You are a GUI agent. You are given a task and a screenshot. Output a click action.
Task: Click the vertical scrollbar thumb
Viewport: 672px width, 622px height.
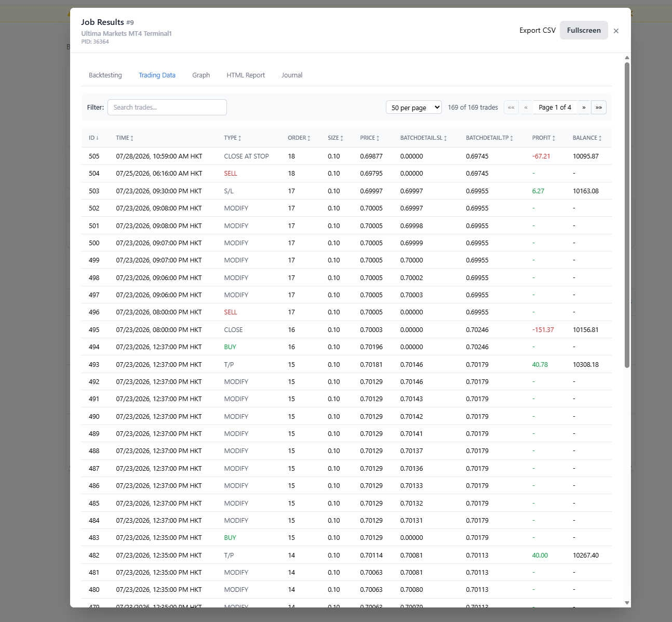627,215
